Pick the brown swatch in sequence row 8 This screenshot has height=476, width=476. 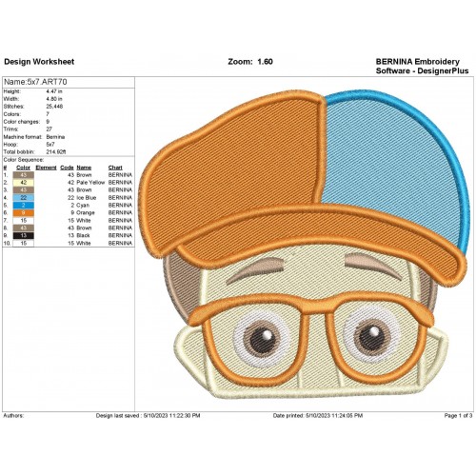coord(24,228)
